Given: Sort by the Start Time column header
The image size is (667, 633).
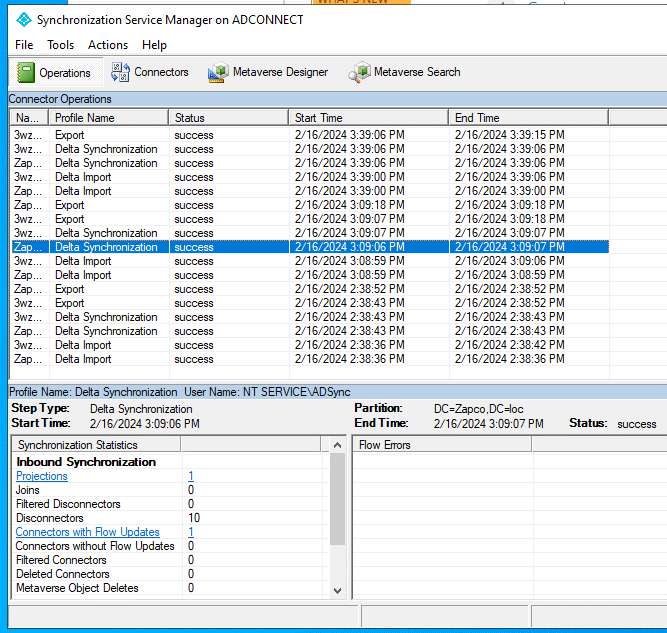Looking at the screenshot, I should point(369,118).
